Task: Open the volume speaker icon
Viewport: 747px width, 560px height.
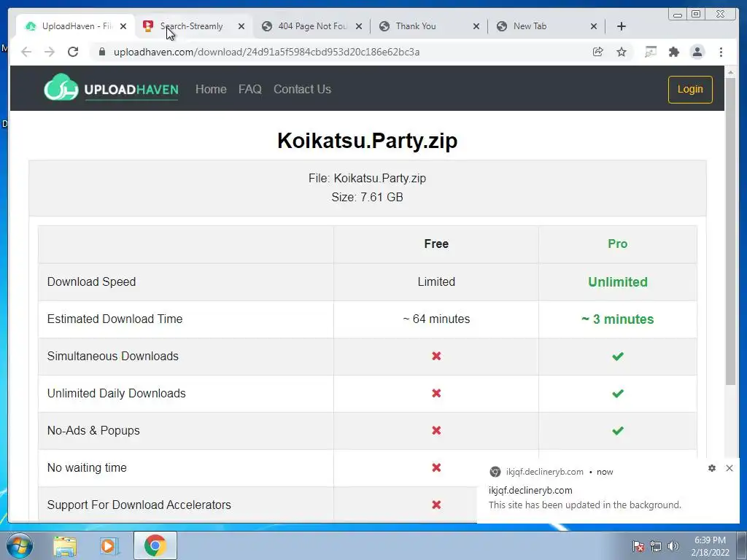Action: click(x=673, y=546)
